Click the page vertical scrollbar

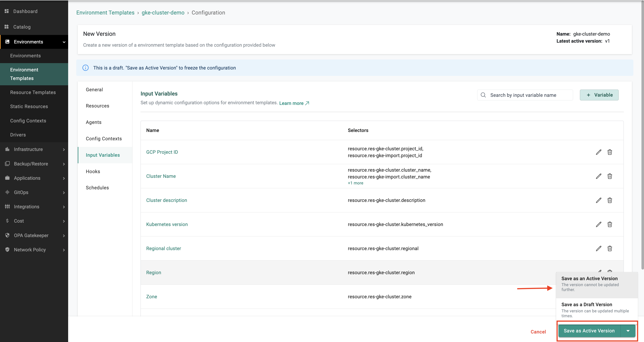(x=642, y=135)
